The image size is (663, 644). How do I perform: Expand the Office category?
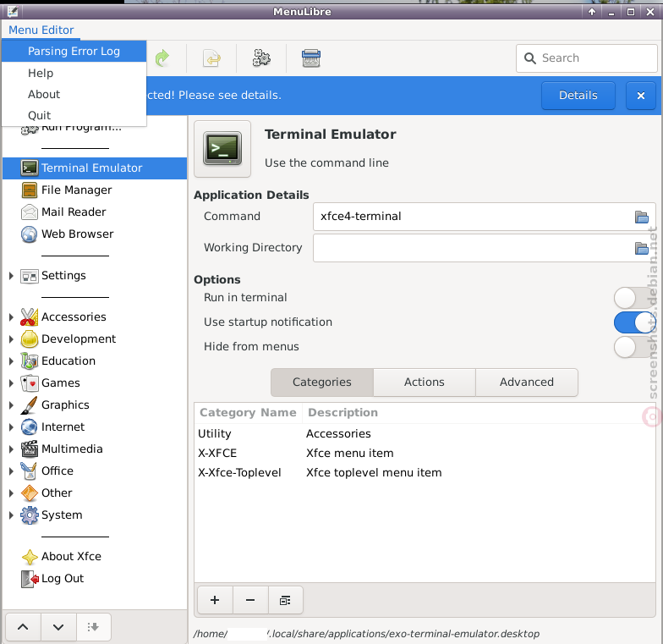pos(12,471)
